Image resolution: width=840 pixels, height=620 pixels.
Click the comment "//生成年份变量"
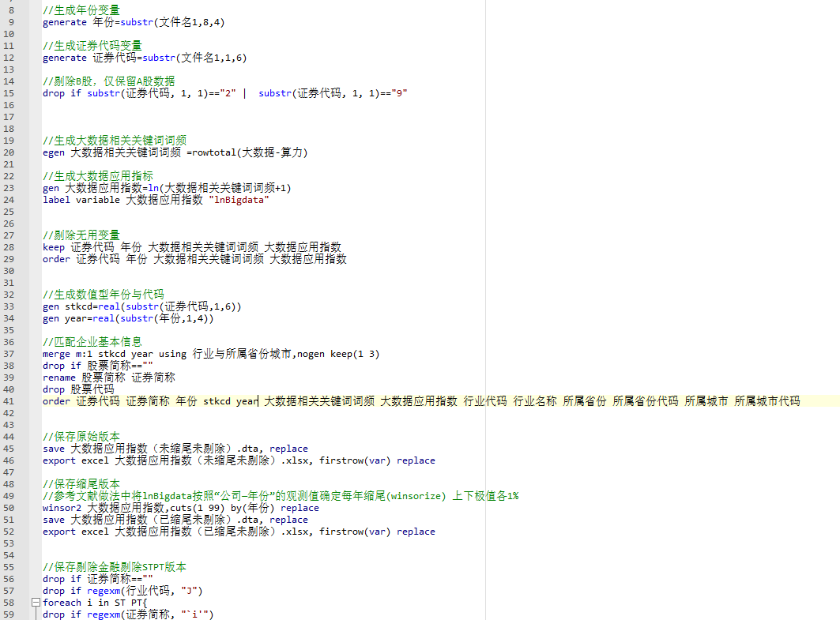coord(81,10)
